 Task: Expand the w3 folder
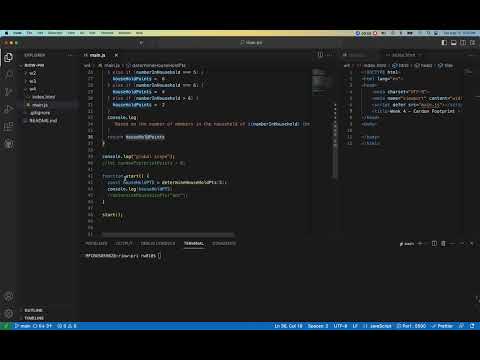pyautogui.click(x=32, y=81)
